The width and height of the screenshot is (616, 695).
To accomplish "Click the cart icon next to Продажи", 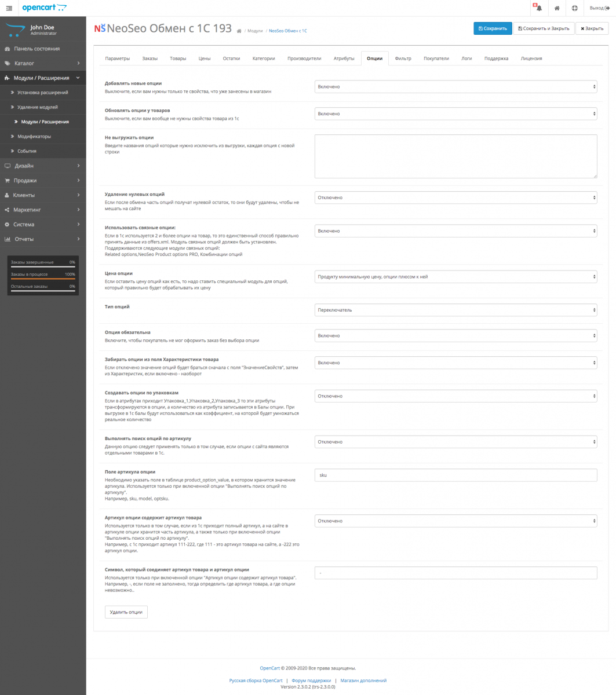I will click(x=8, y=180).
